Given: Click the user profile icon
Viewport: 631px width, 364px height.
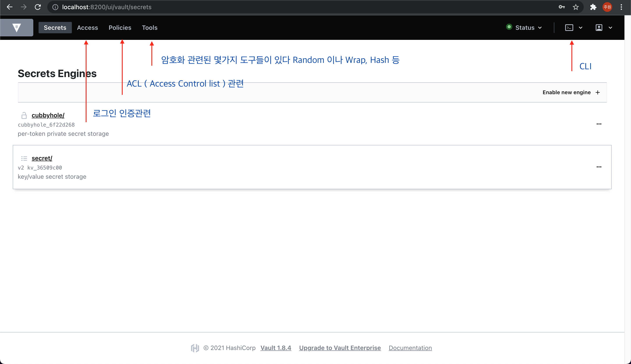Looking at the screenshot, I should (599, 28).
